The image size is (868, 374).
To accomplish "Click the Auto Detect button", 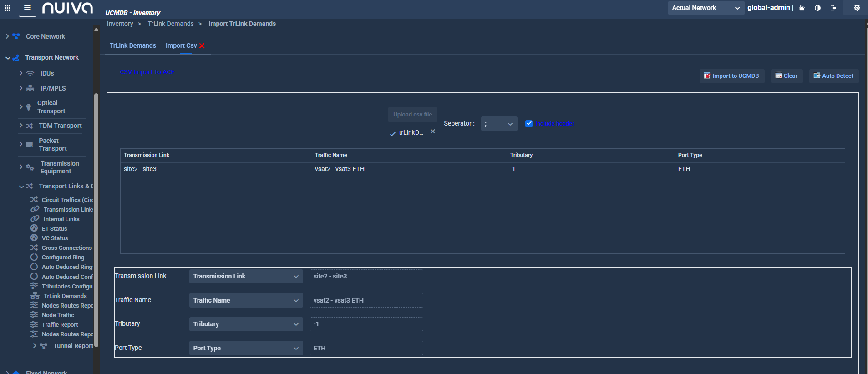I will click(x=833, y=76).
